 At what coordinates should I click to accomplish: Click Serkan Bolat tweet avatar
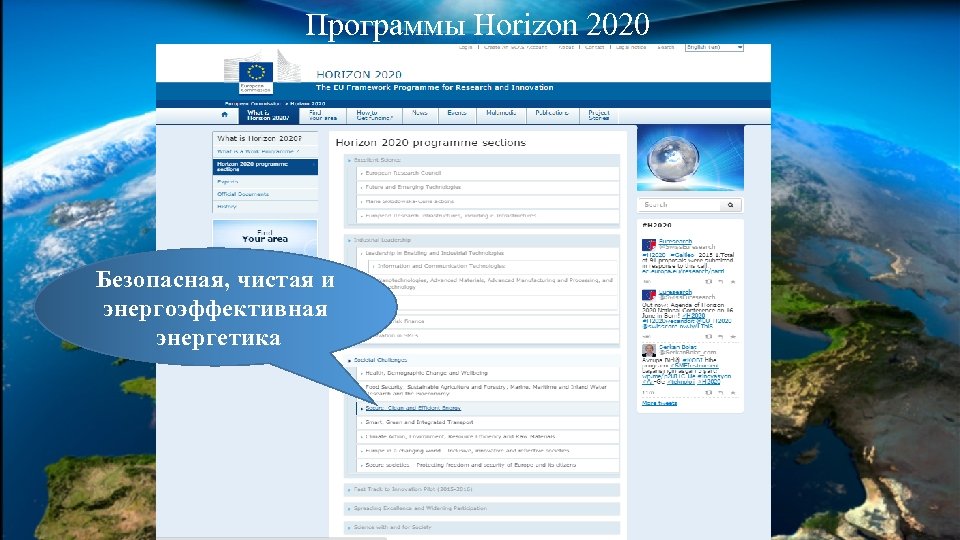click(x=648, y=350)
